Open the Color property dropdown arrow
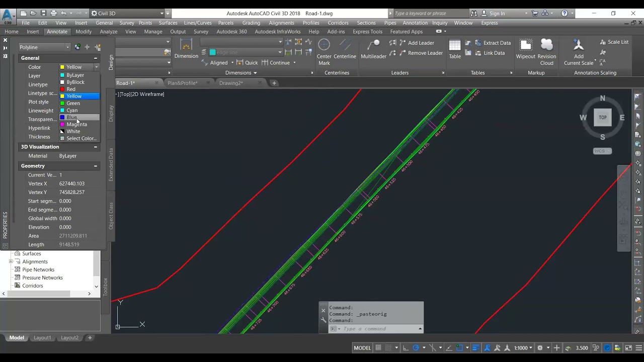Image resolution: width=644 pixels, height=362 pixels. (96, 67)
